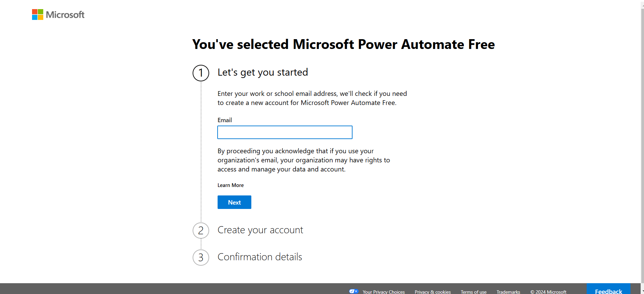Open the Privacy & cookies link
The height and width of the screenshot is (294, 644).
pyautogui.click(x=432, y=292)
